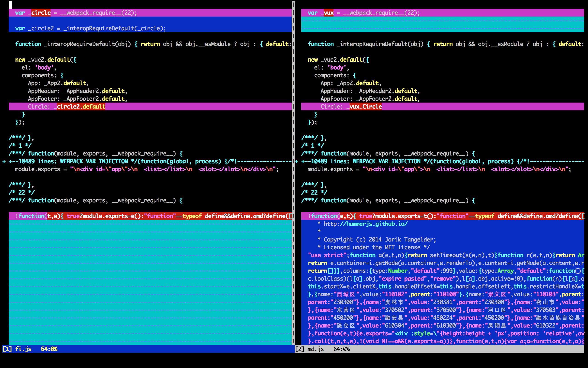Select the '[1] fi.js' status bar label
588x368 pixels.
(x=17, y=349)
